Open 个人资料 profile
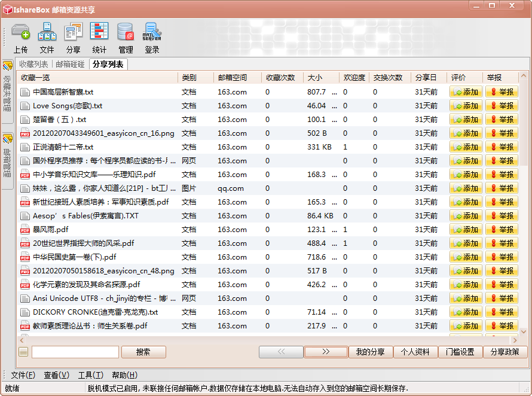532x396 pixels. pos(415,352)
